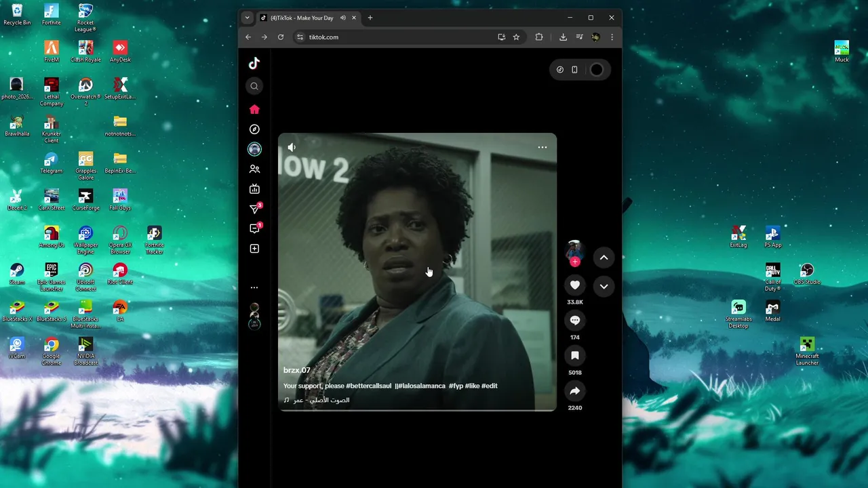The image size is (868, 488).
Task: Click the get coins icon at top right
Action: [x=560, y=70]
